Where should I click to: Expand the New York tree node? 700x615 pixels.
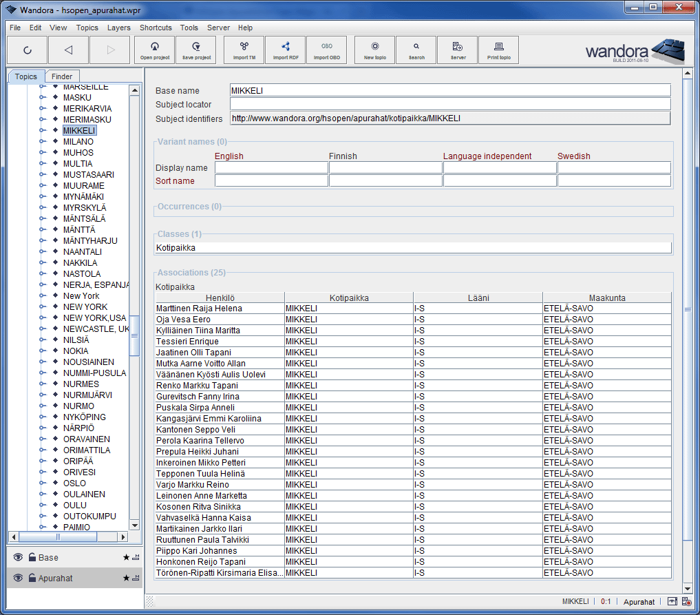(42, 295)
